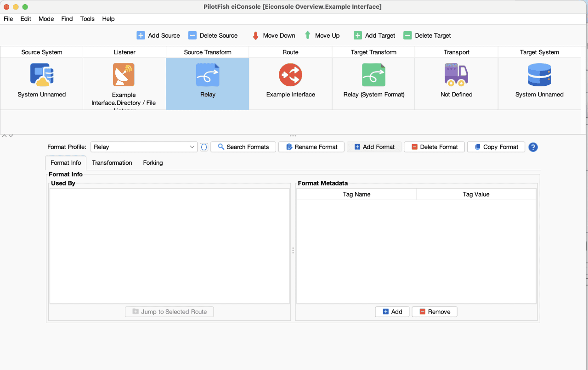Click the Delete Source minus icon
The width and height of the screenshot is (588, 370).
pyautogui.click(x=192, y=35)
